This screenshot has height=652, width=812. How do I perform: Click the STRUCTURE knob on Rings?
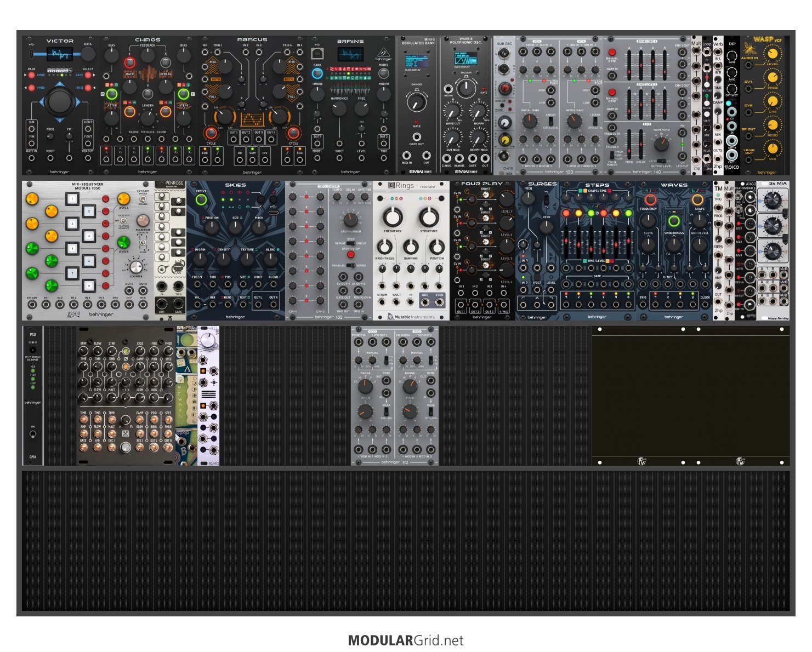pos(429,218)
